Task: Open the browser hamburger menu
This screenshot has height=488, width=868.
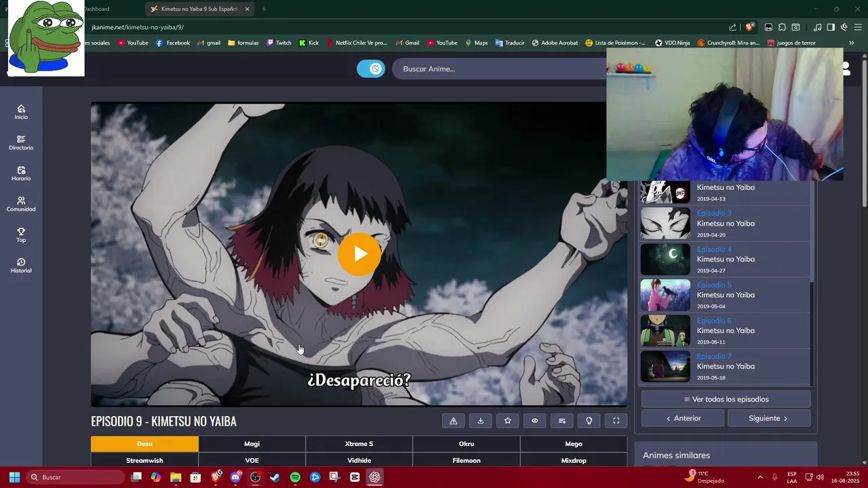Action: [x=859, y=27]
